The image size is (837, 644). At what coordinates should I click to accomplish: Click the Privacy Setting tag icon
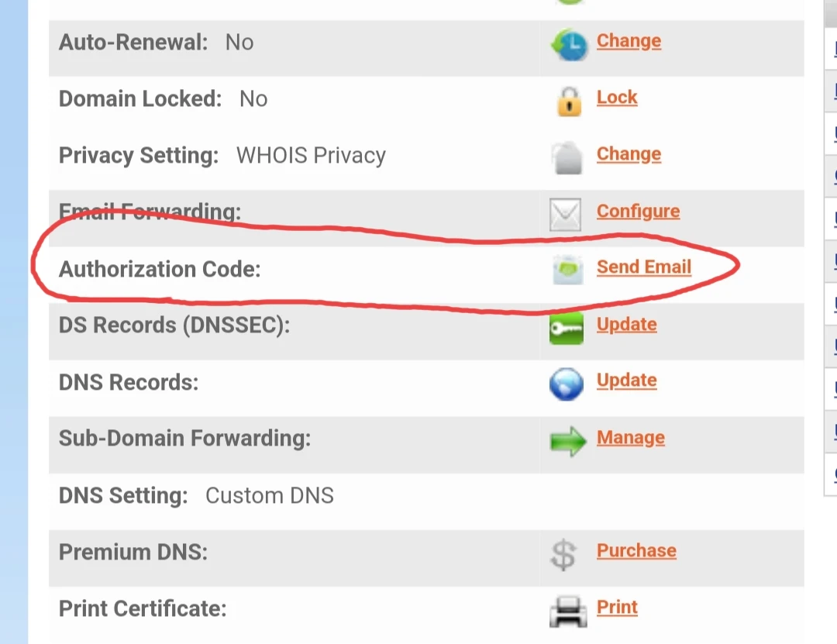(x=566, y=158)
